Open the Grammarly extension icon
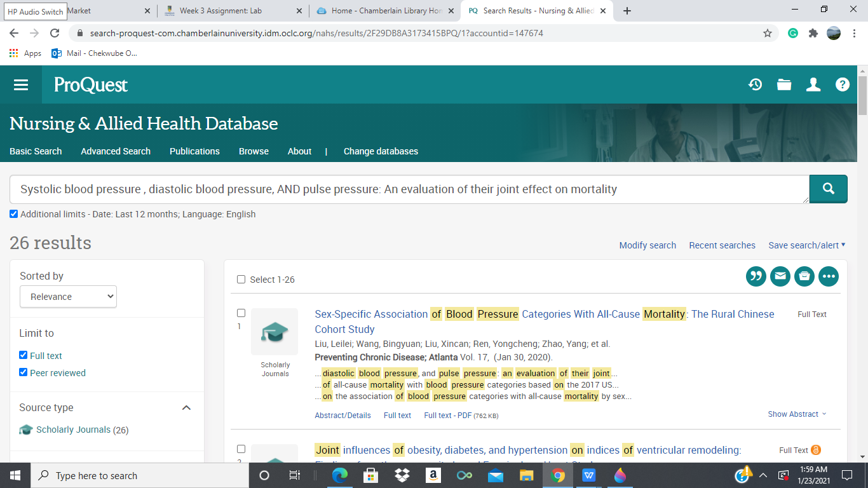 [793, 33]
